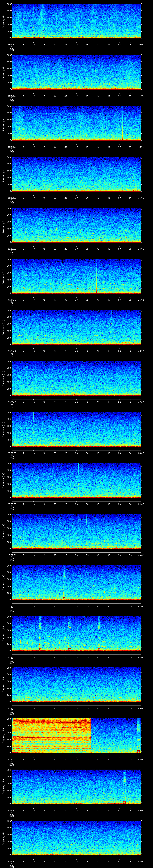Click the 23:45:00 time axis label
153x868 pixels.
[12, 861]
